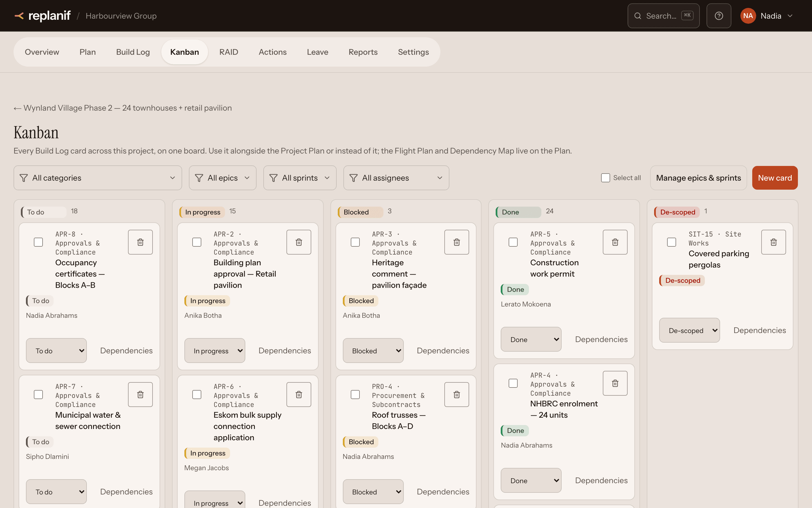Delete SIT-15 Covered parking pergolas card
The height and width of the screenshot is (508, 812).
pyautogui.click(x=773, y=242)
